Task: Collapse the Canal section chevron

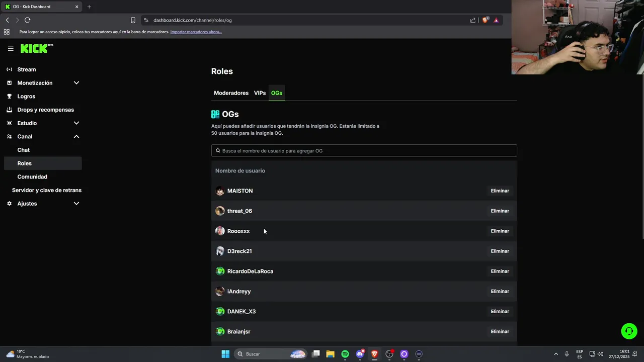Action: (x=76, y=137)
